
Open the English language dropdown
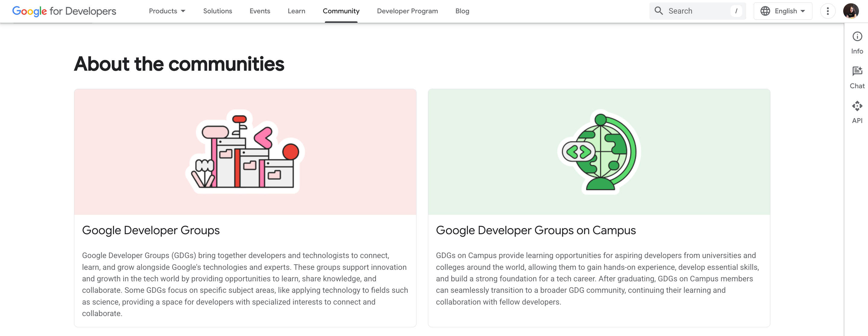click(785, 11)
